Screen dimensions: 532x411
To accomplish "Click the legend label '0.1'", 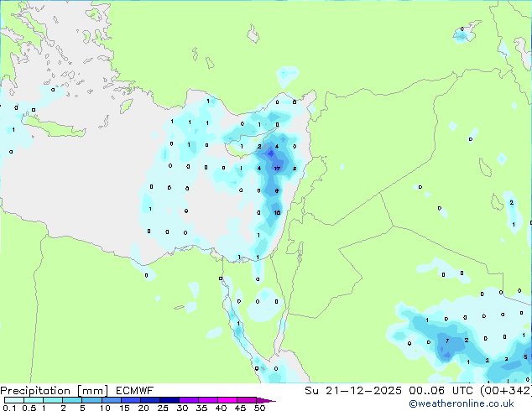I will [x=9, y=408].
